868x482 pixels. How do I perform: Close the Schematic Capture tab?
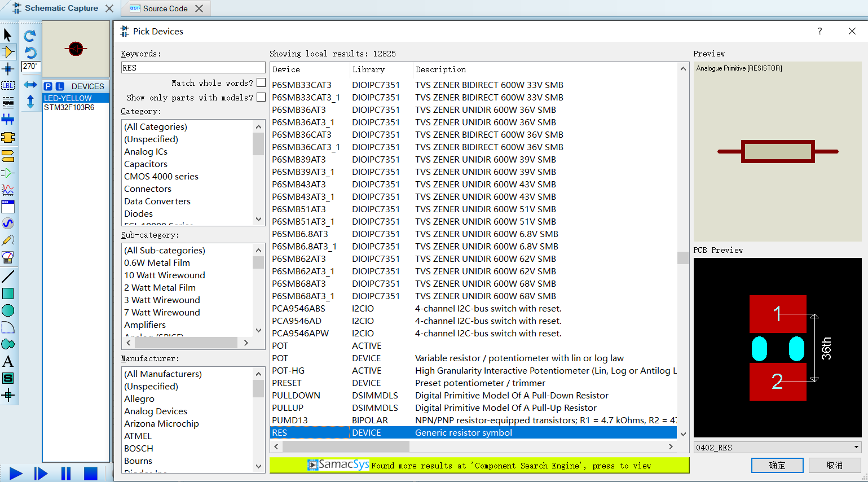coord(109,8)
